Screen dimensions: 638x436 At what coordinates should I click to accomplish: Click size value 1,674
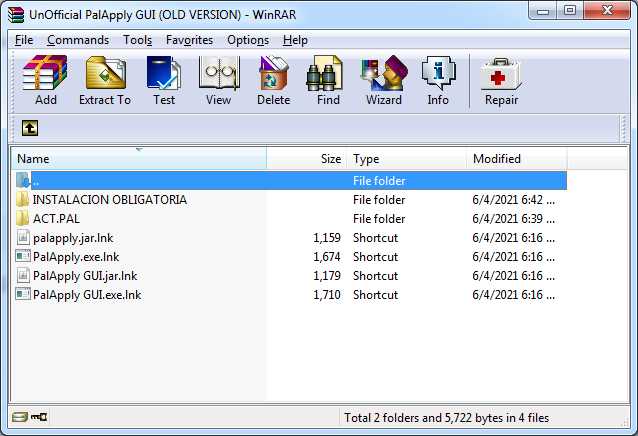tap(327, 257)
